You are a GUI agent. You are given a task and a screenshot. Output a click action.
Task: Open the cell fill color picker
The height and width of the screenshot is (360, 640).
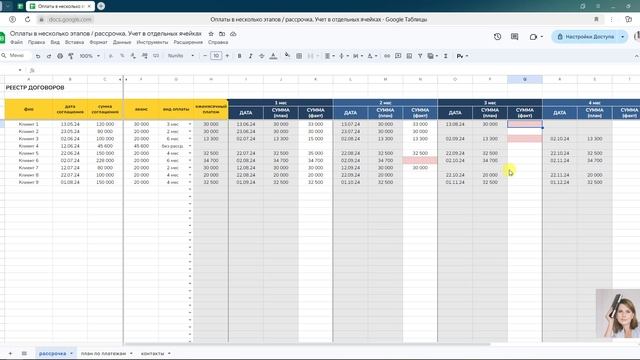tap(287, 56)
